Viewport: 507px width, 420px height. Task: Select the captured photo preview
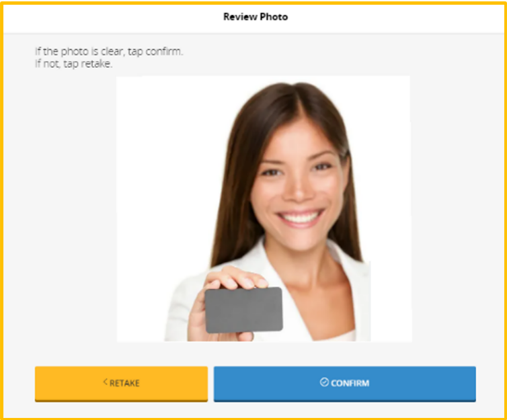click(264, 209)
